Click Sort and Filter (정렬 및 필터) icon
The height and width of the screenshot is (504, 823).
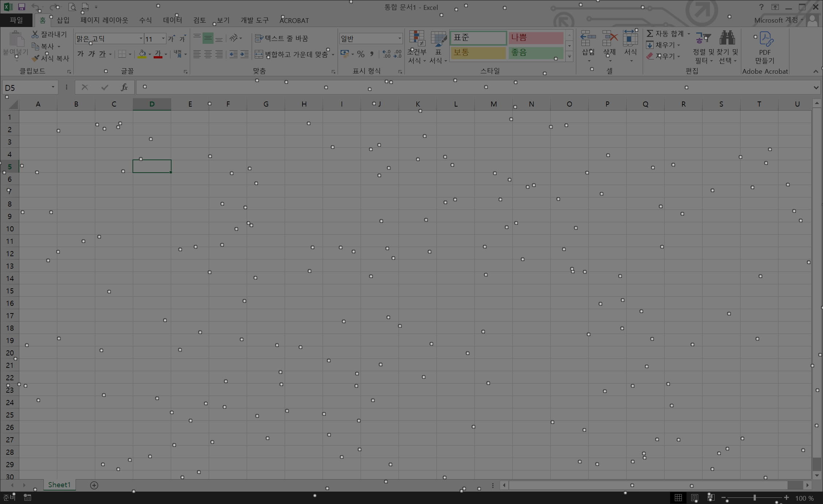click(703, 38)
